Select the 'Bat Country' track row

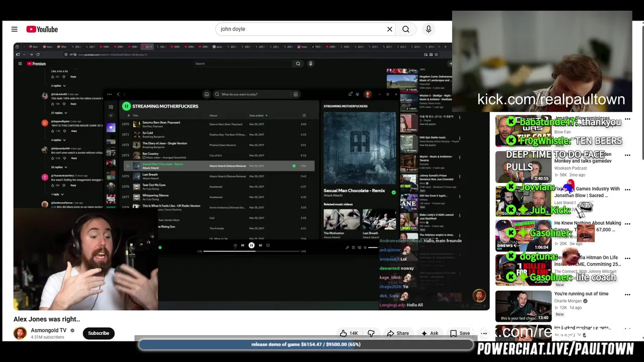pos(218,155)
